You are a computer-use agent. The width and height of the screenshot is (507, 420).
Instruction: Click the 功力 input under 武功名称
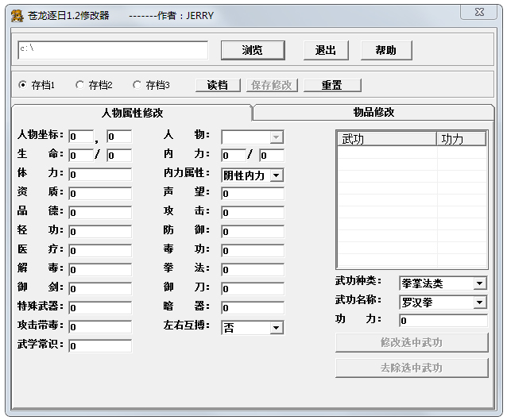[x=443, y=321]
